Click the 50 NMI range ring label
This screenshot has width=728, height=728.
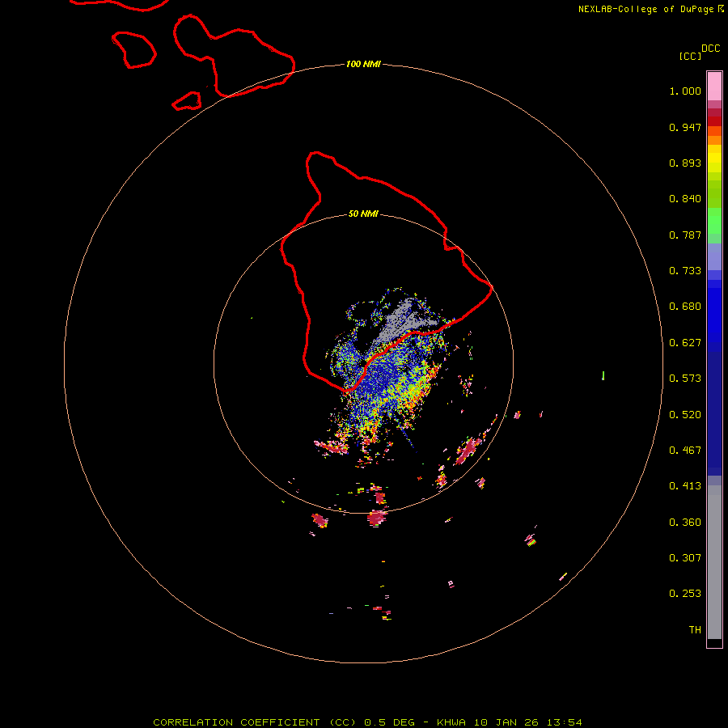363,214
